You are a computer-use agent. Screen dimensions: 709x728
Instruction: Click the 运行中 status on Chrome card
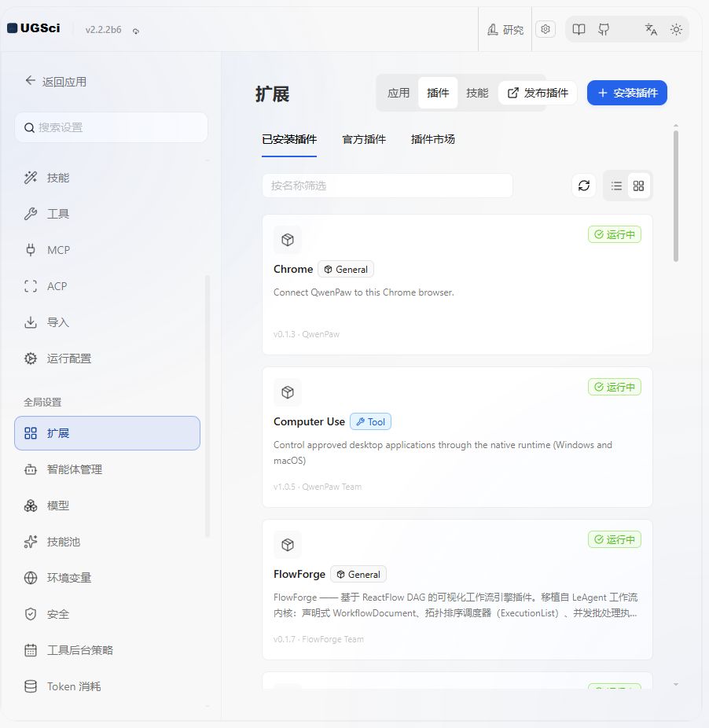tap(615, 234)
